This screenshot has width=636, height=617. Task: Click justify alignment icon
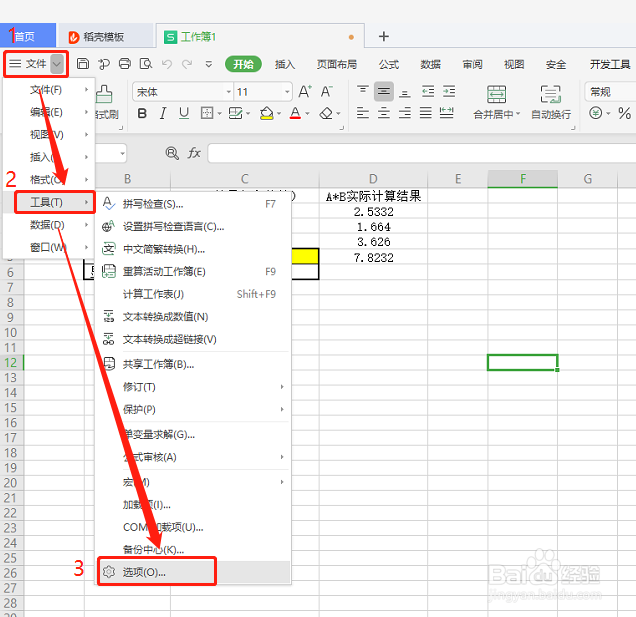(425, 113)
